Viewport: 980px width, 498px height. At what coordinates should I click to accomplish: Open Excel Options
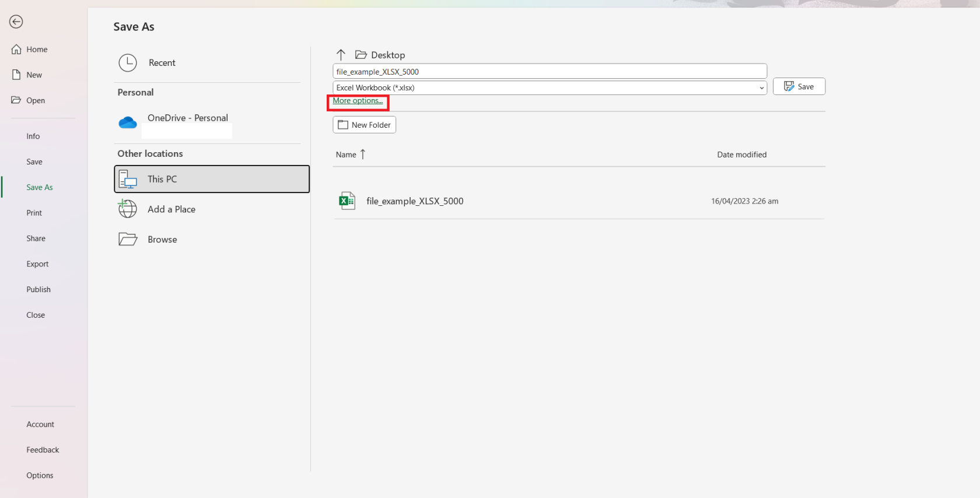point(40,476)
